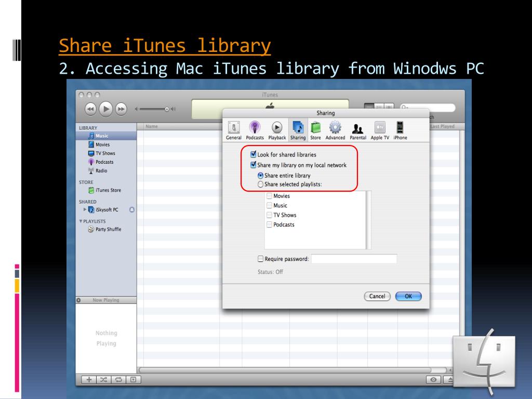
Task: Open Advanced preferences gear tab
Action: pos(335,130)
